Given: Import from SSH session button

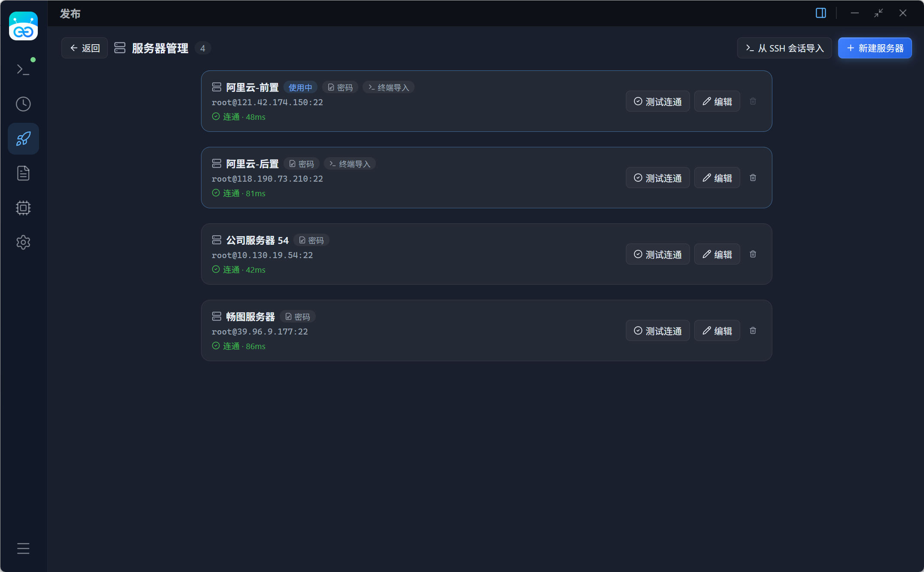Looking at the screenshot, I should point(784,48).
